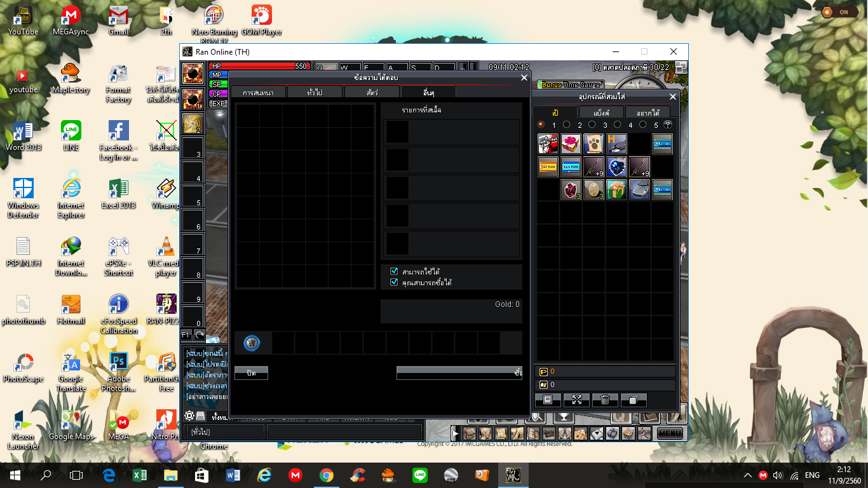Open the เป้ inventory tab

point(555,112)
